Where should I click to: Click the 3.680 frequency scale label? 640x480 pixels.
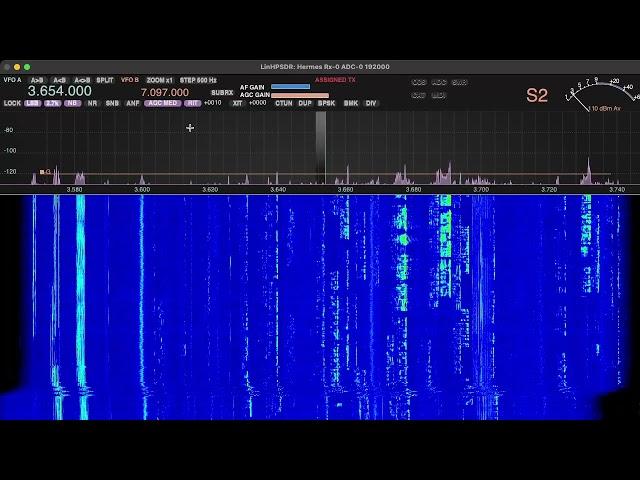pyautogui.click(x=413, y=189)
